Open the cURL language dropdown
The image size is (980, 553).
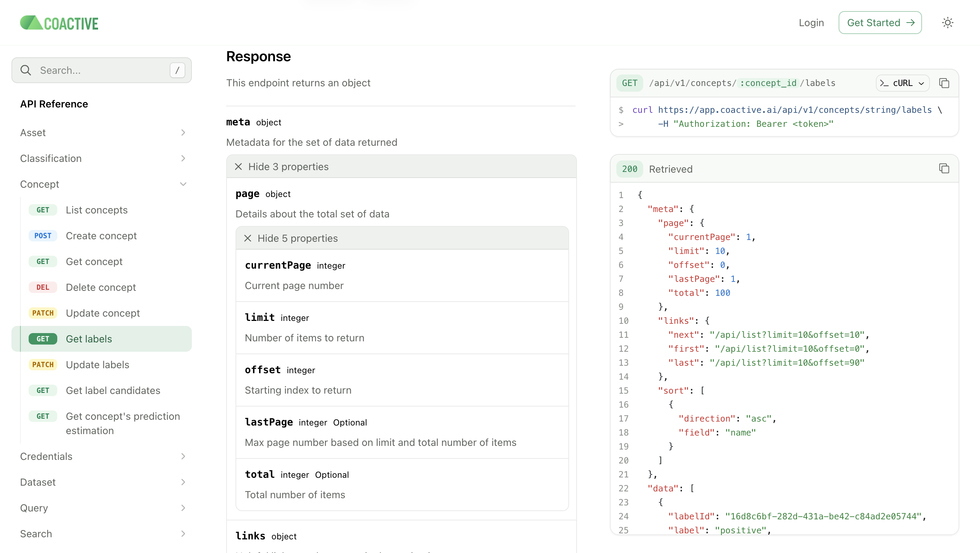point(902,83)
